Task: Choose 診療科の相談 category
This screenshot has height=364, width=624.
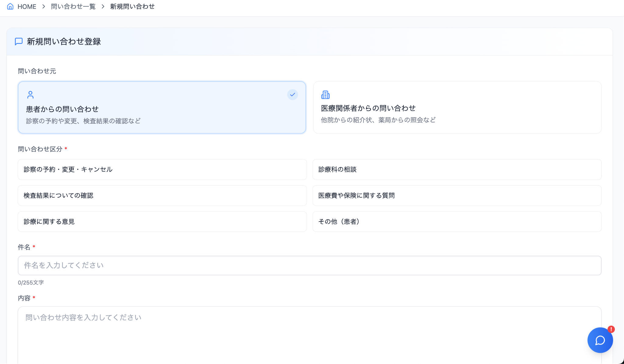Action: click(x=457, y=169)
